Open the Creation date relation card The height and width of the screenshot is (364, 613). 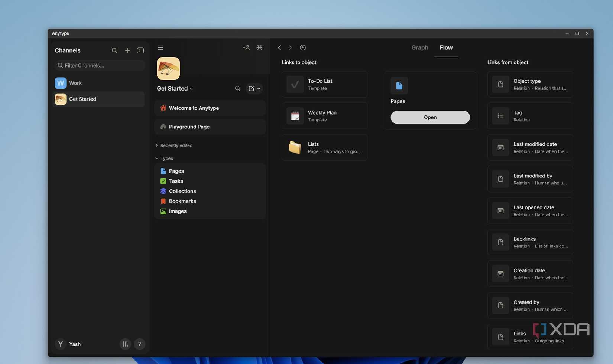(530, 273)
